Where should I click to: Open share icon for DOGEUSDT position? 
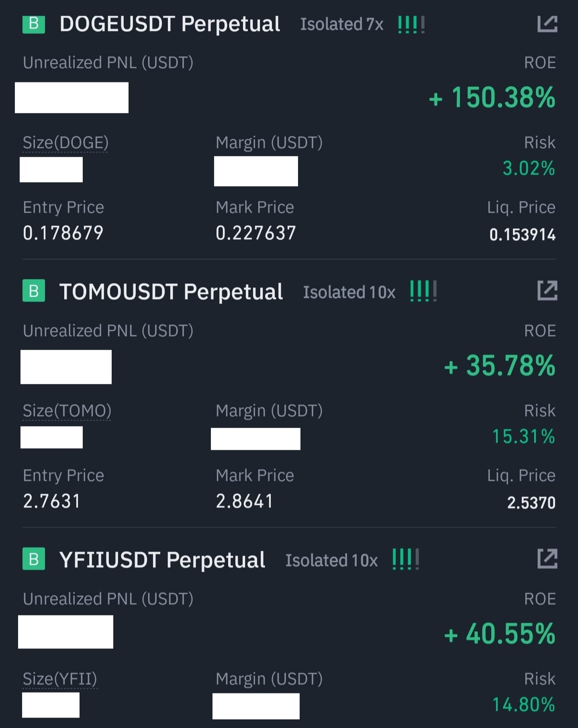(x=547, y=24)
